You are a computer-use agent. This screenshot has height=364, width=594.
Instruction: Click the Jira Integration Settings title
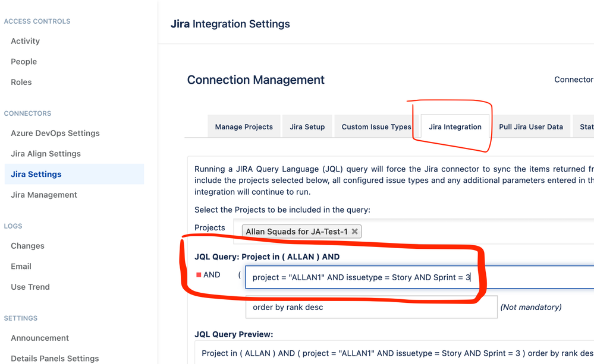coord(230,24)
